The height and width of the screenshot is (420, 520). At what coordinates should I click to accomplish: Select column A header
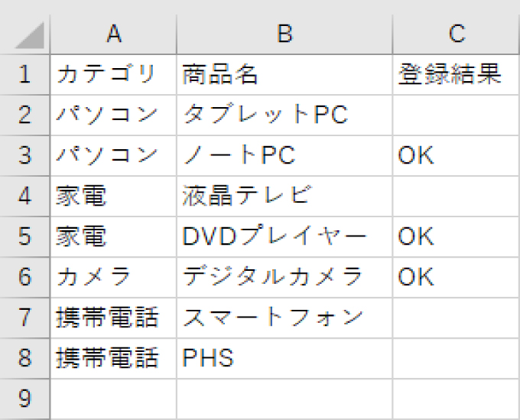point(113,34)
